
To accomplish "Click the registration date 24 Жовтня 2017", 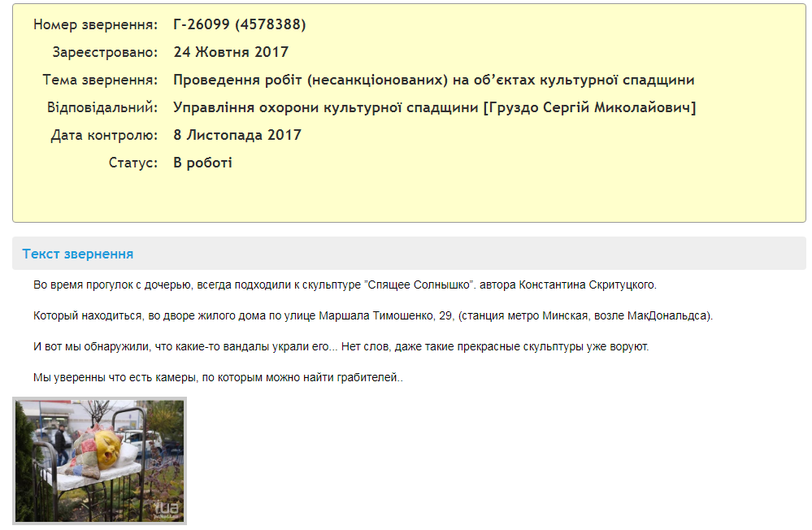I will point(228,52).
